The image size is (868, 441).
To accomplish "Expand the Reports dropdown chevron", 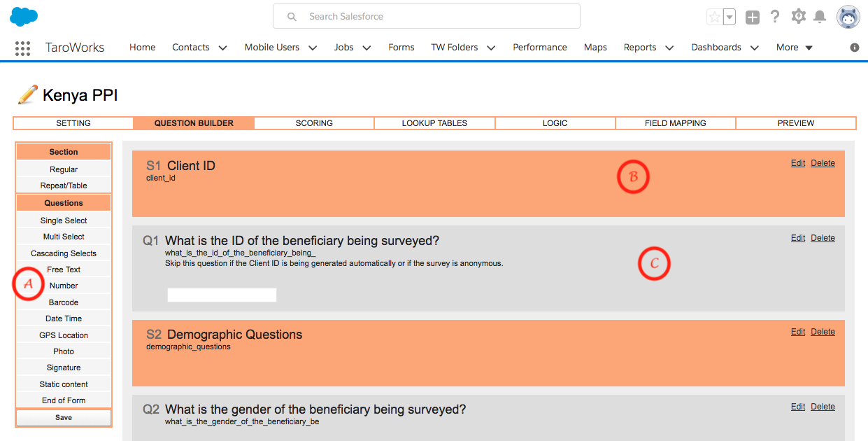I will pos(669,48).
